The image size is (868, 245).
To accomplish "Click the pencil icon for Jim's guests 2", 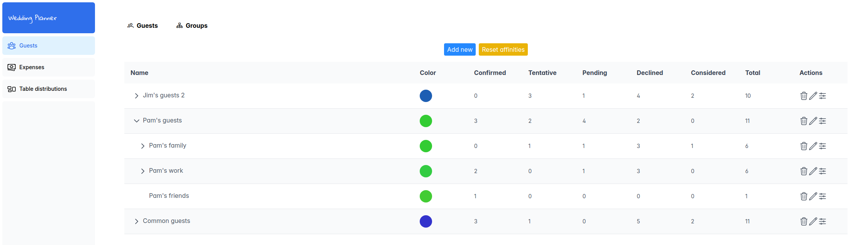I will [813, 96].
